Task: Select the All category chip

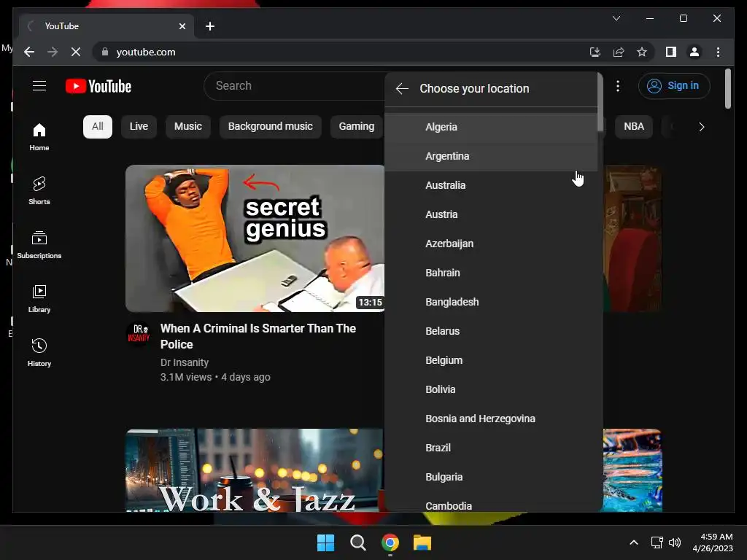Action: coord(98,127)
